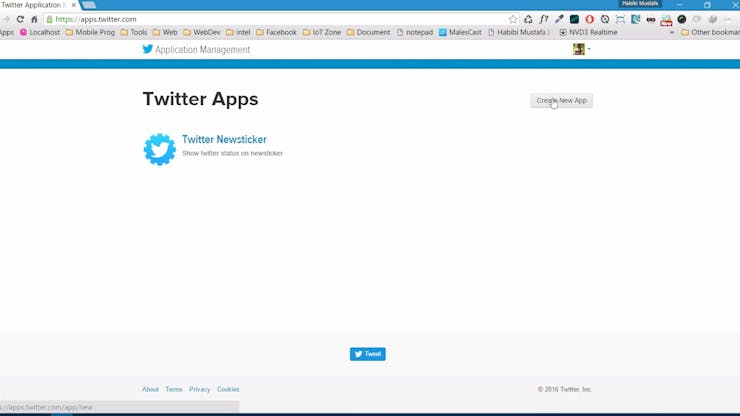Open the Twitter Newsticker app link
Viewport: 740px width, 416px height.
click(x=224, y=139)
